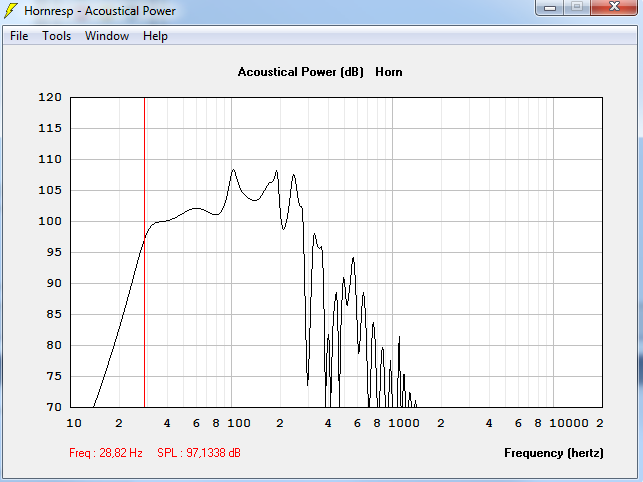Screen dimensions: 643x482
Task: Click the 100 value on the dB axis
Action: point(50,221)
